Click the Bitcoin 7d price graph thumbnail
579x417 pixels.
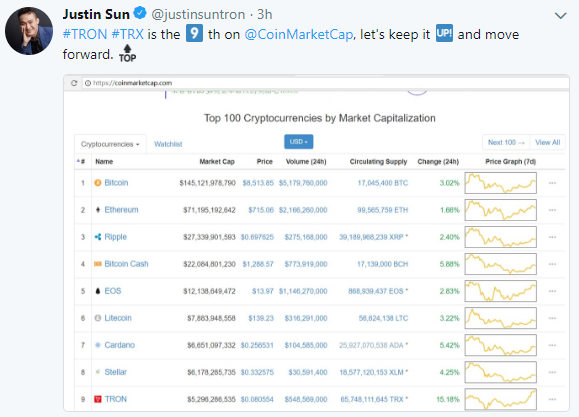point(500,183)
